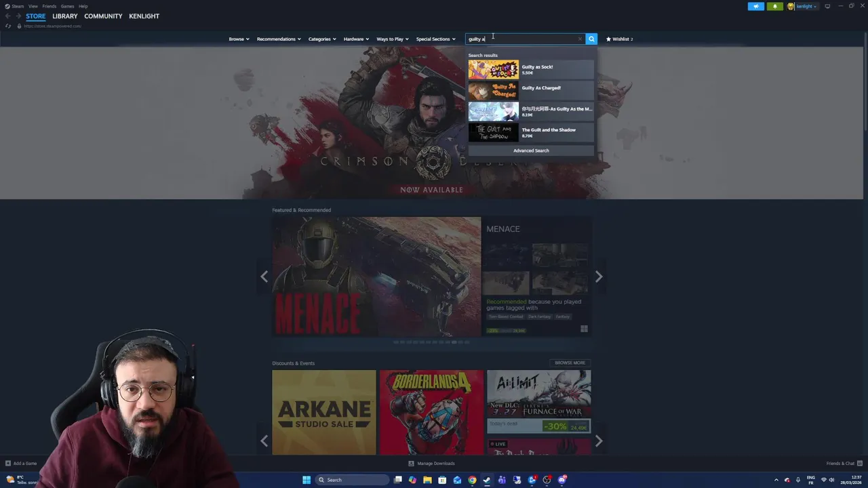
Task: Open the Games menu
Action: [x=67, y=6]
